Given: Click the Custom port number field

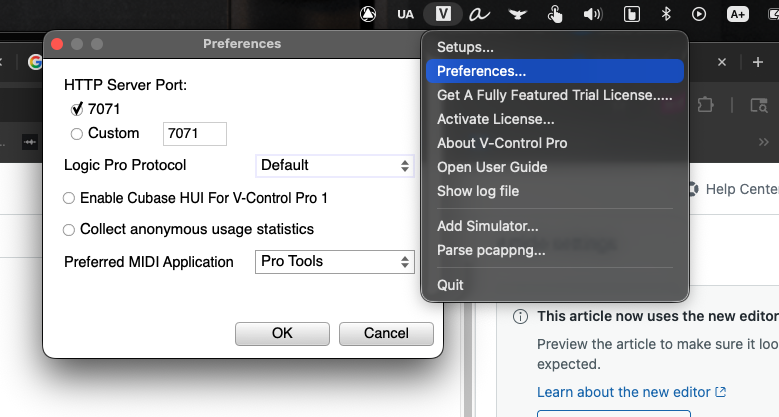Looking at the screenshot, I should 196,133.
